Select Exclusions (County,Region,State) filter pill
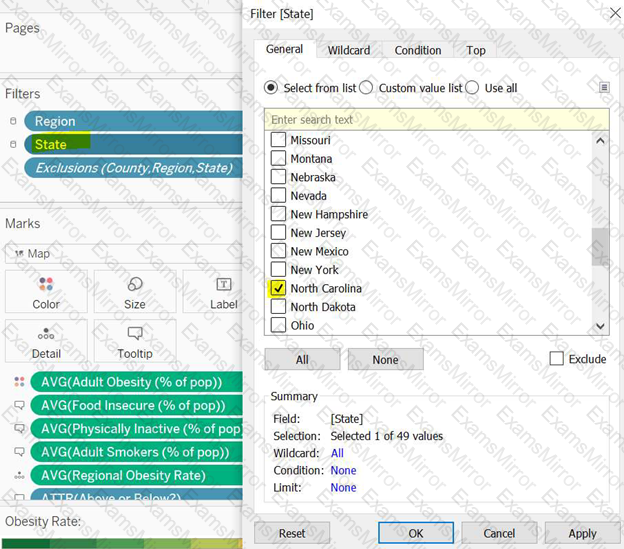 (x=134, y=167)
